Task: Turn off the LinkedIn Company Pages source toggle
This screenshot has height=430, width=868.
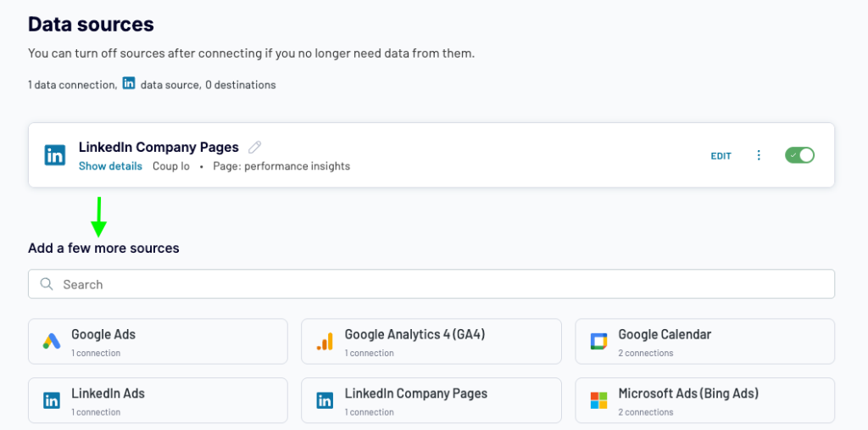Action: pyautogui.click(x=799, y=155)
